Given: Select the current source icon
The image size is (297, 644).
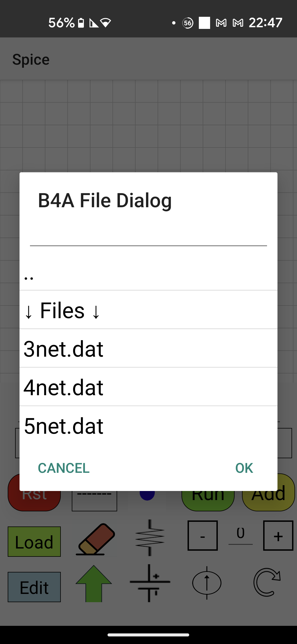Looking at the screenshot, I should [207, 583].
